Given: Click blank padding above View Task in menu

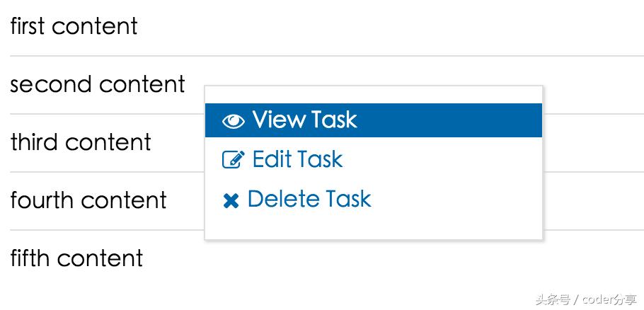Looking at the screenshot, I should tap(373, 95).
